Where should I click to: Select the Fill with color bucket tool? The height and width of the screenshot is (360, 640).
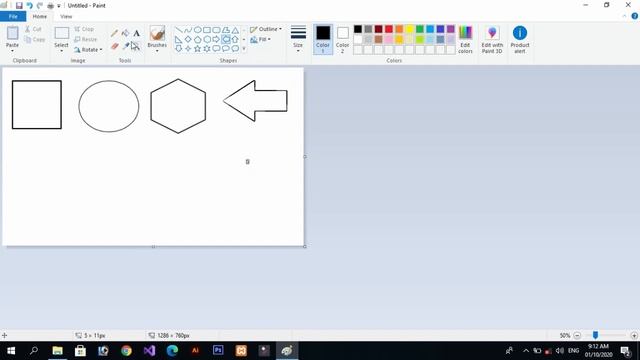pyautogui.click(x=125, y=33)
